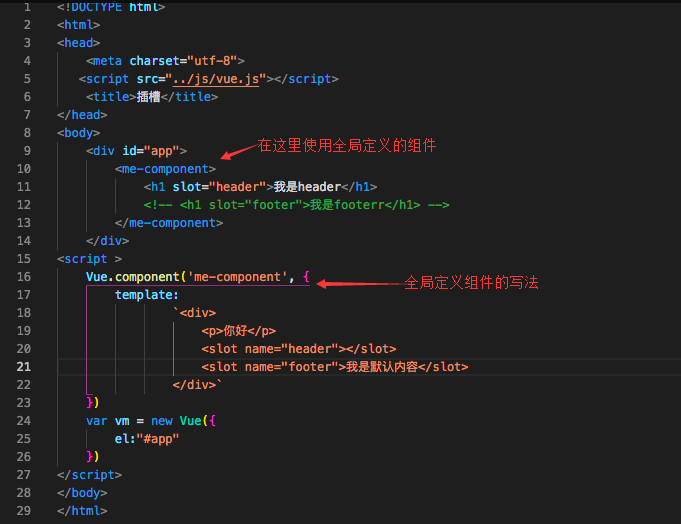Click line number 16 in the gutter
Viewport: 681px width, 524px height.
(x=23, y=277)
